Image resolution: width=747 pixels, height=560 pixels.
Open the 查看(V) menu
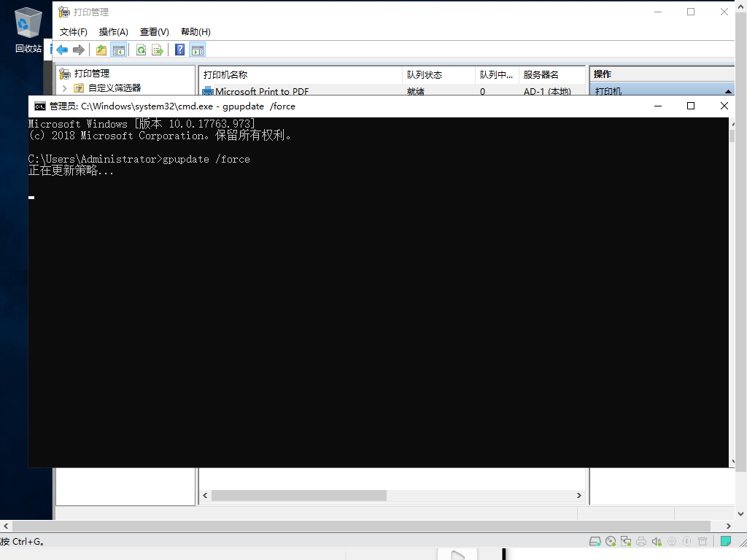155,32
